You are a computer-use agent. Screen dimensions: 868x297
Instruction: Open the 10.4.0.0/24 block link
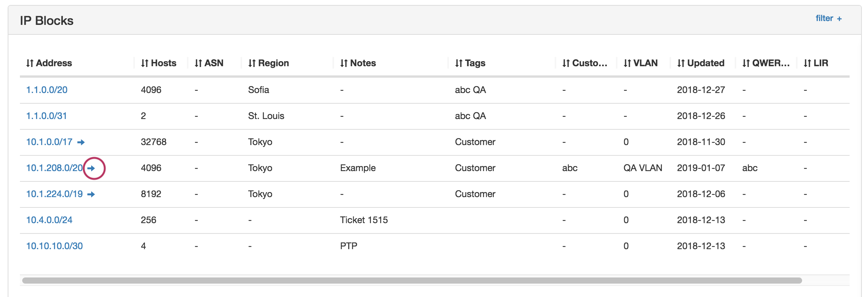pos(49,220)
